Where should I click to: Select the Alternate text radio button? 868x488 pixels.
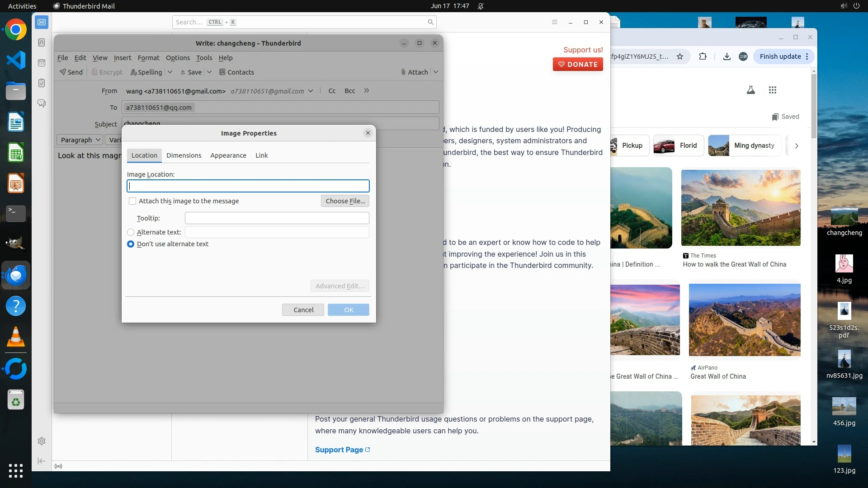tap(131, 232)
